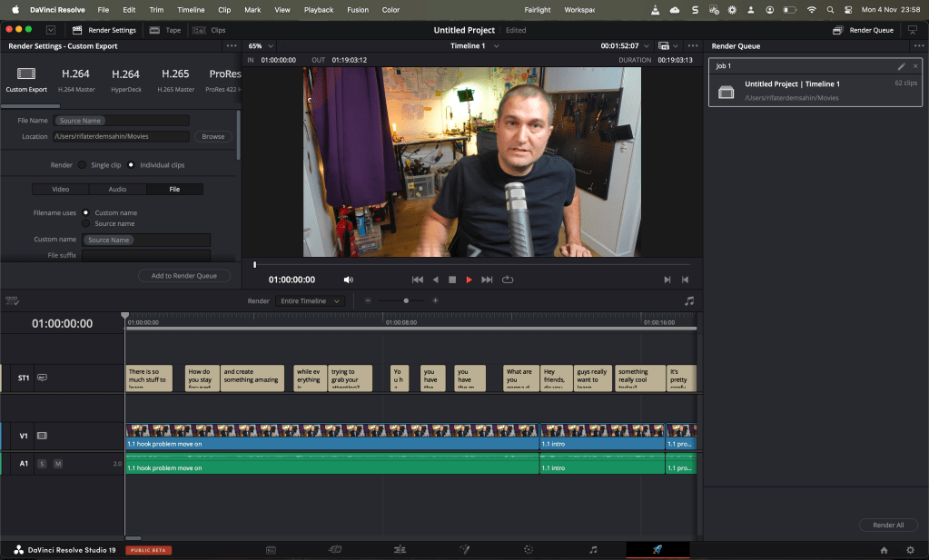Solo the A1 audio track

(x=42, y=464)
